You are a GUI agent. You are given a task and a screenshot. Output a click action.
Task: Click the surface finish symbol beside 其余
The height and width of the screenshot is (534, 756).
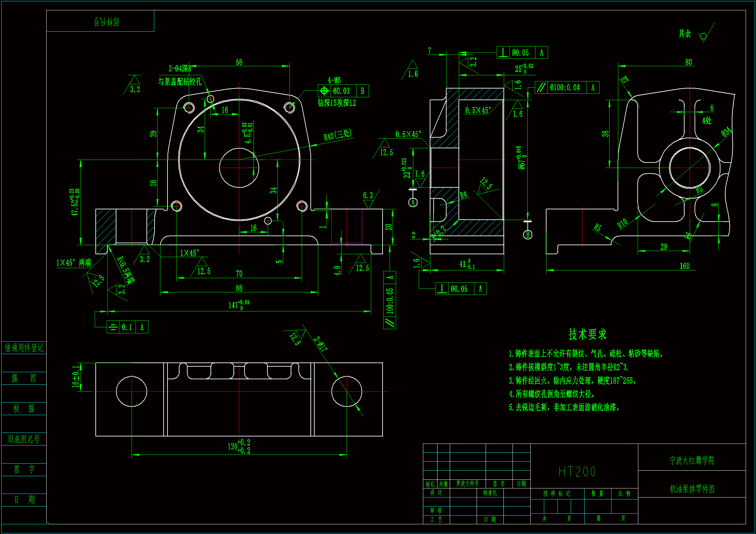point(704,36)
